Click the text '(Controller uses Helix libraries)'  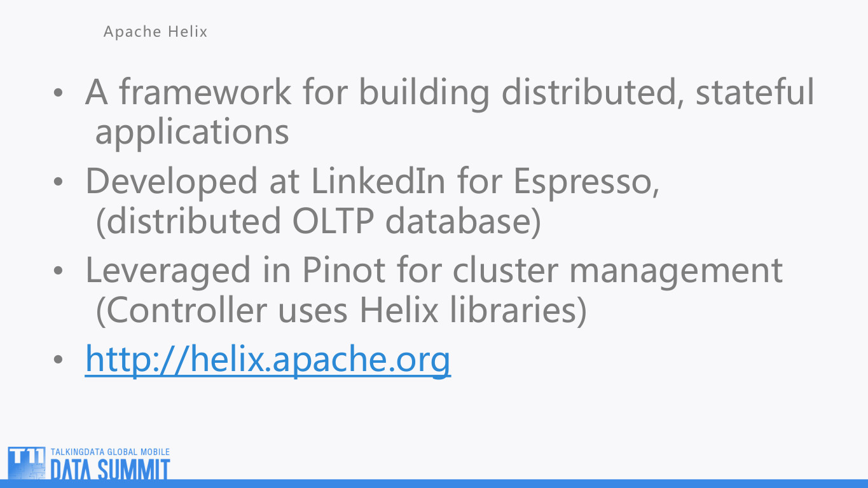point(341,311)
